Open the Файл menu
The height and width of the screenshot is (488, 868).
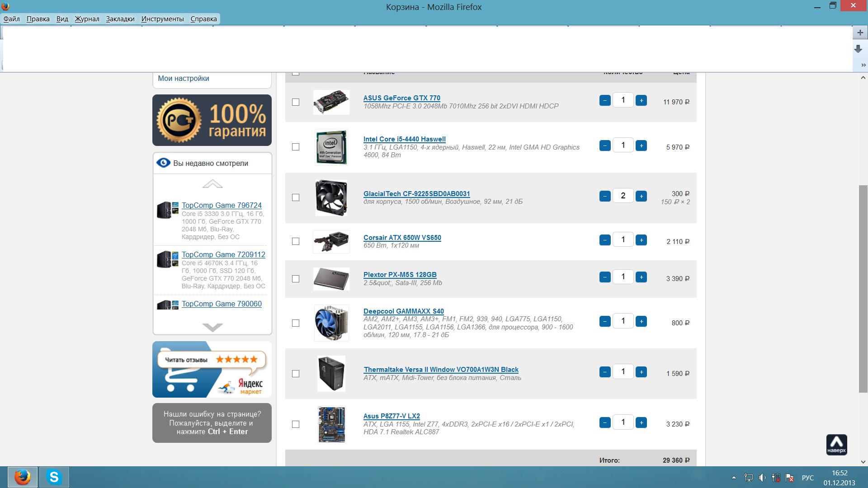(12, 19)
